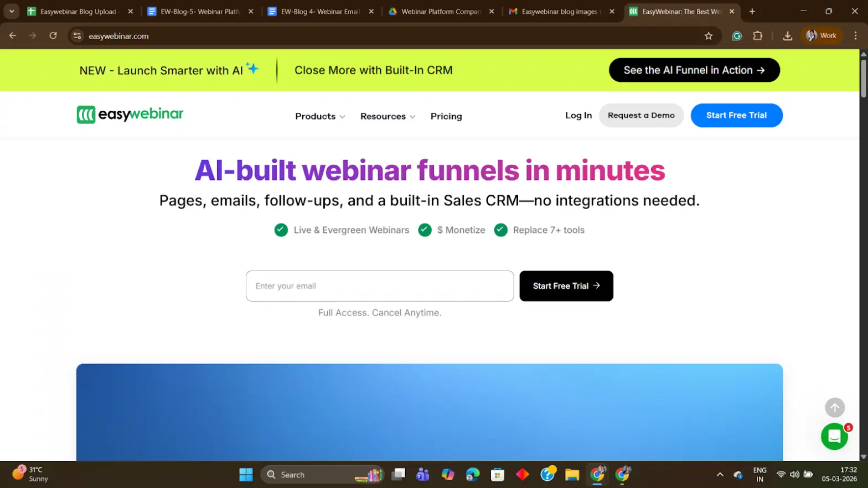The image size is (868, 488).
Task: Click the red diamond app in the taskbar
Action: [523, 475]
